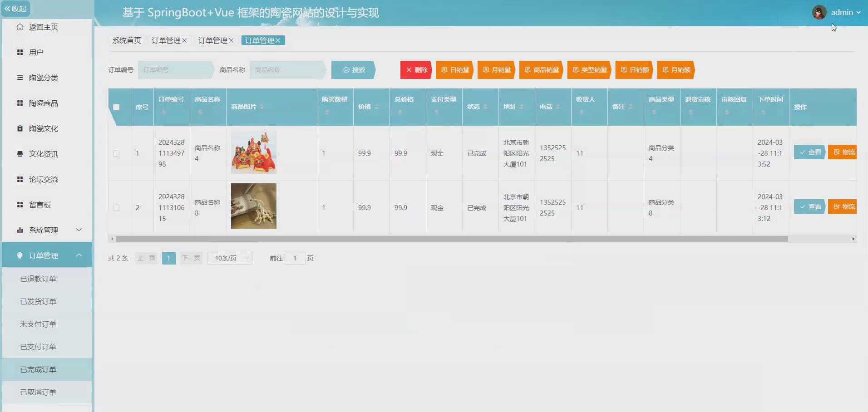Click the 月销量 button

pos(497,70)
